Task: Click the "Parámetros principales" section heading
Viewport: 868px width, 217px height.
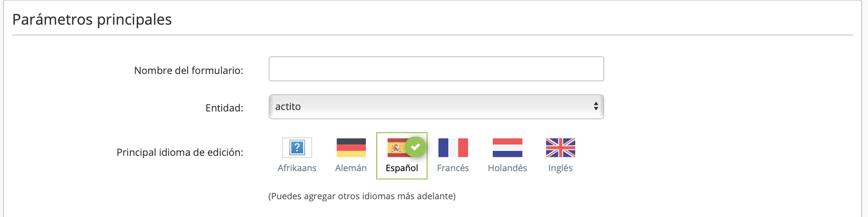Action: (x=92, y=20)
